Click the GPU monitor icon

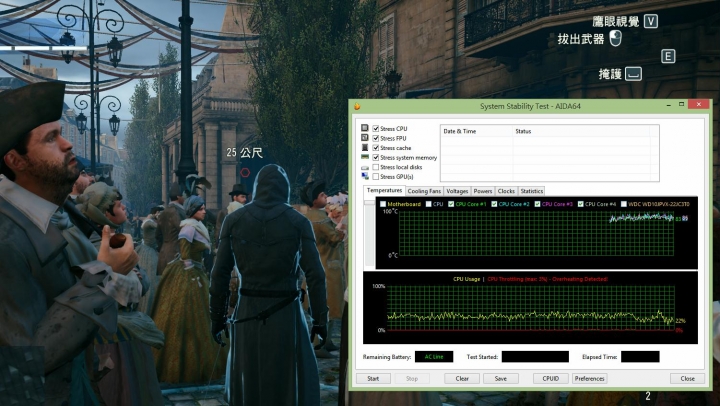click(365, 176)
